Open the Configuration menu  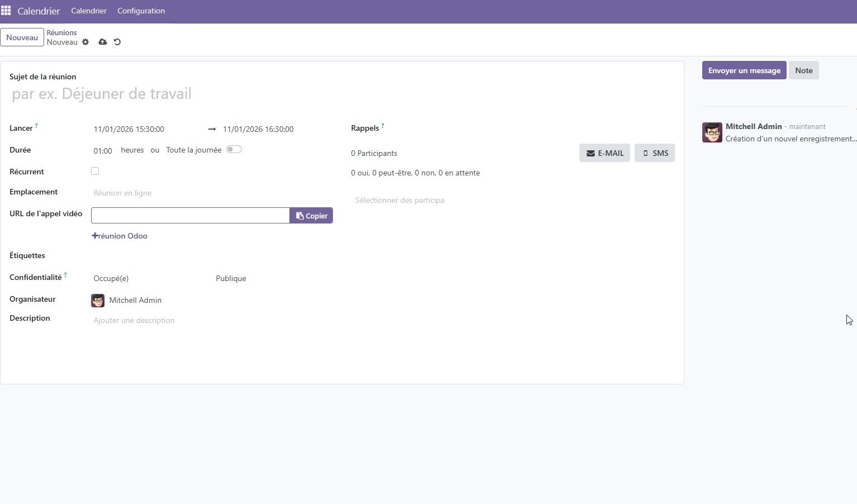point(141,11)
